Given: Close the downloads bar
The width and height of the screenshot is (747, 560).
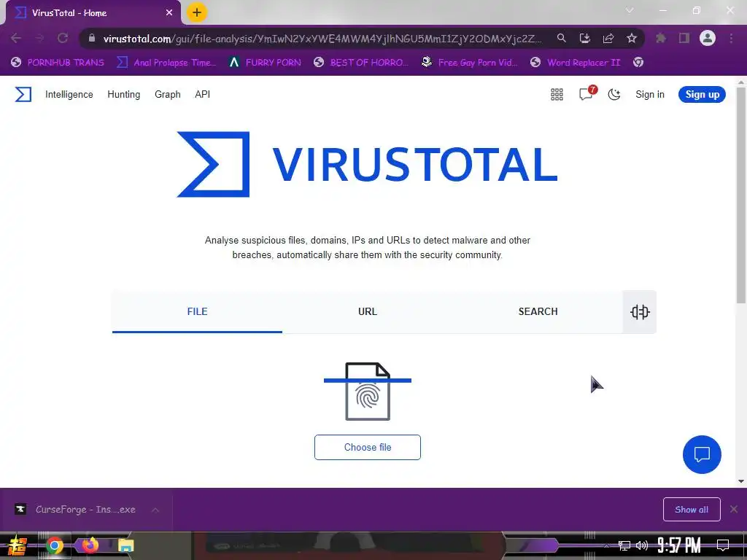Looking at the screenshot, I should [x=734, y=510].
